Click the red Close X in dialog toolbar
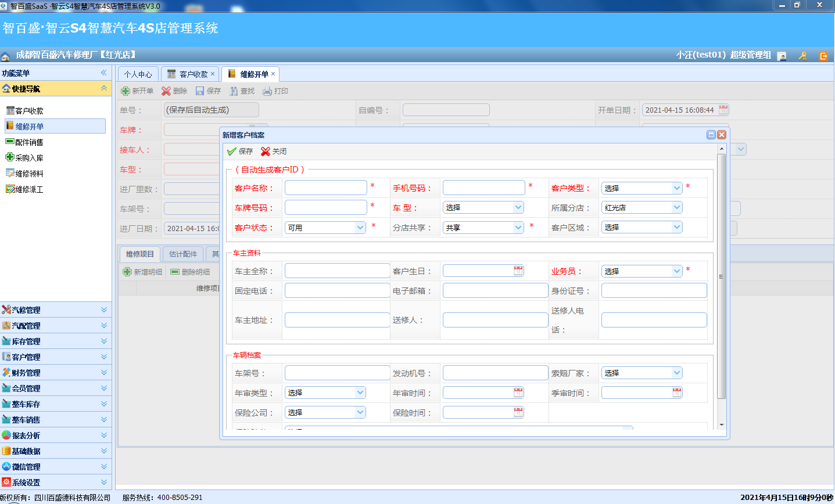 click(266, 152)
